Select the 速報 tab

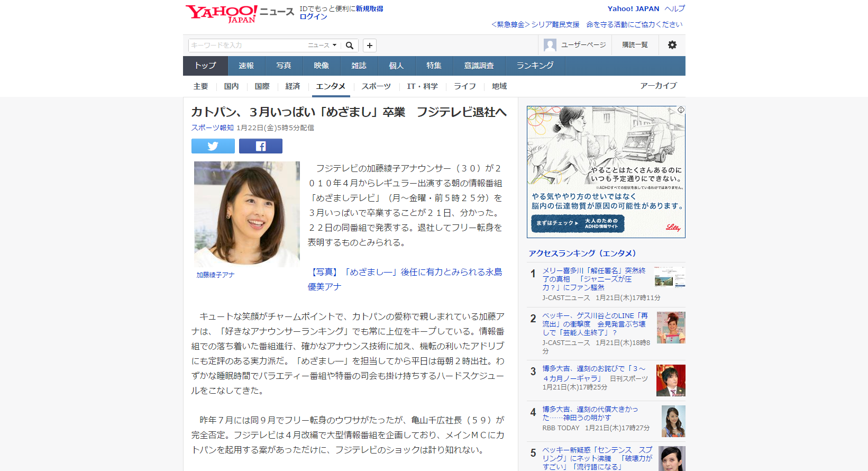(x=246, y=66)
